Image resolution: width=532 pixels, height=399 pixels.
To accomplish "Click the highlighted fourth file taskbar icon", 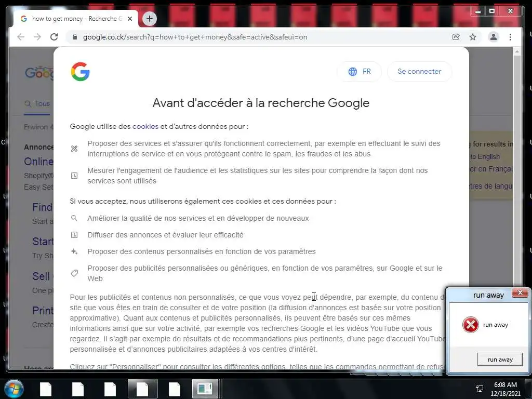I will tap(142, 389).
